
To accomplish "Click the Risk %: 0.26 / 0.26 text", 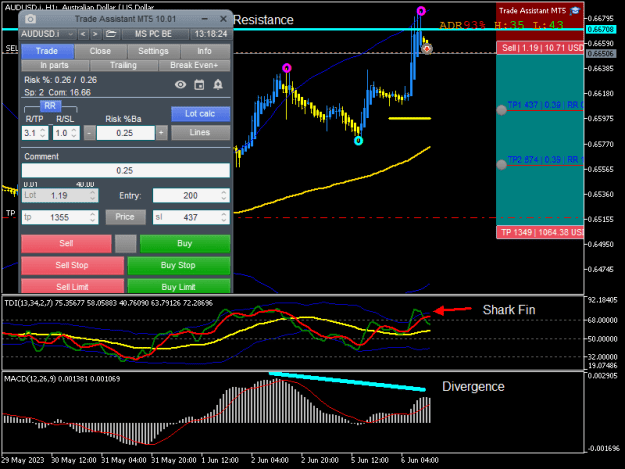I will tap(61, 80).
